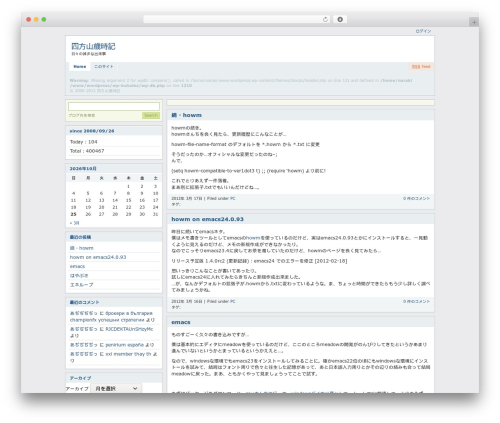The height and width of the screenshot is (423, 500).
Task: Open the RSS feed link
Action: 421,67
